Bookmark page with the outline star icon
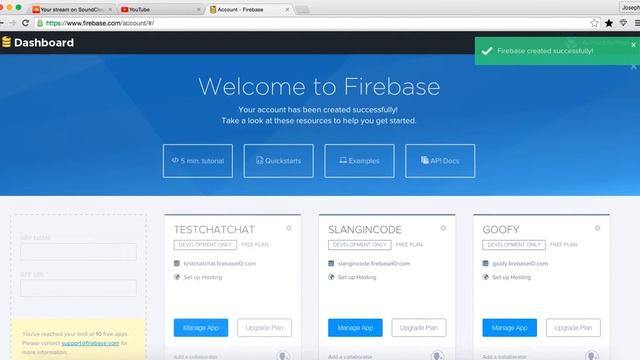Viewport: 640px width, 360px height. (594, 23)
